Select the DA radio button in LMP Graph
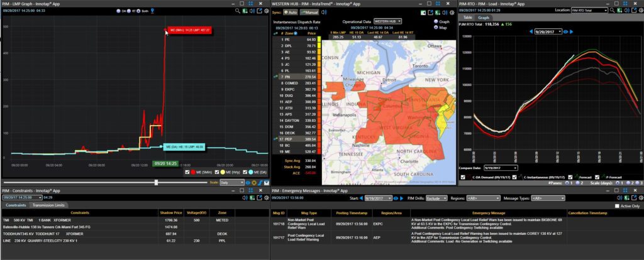This screenshot has width=644, height=260. (x=119, y=11)
